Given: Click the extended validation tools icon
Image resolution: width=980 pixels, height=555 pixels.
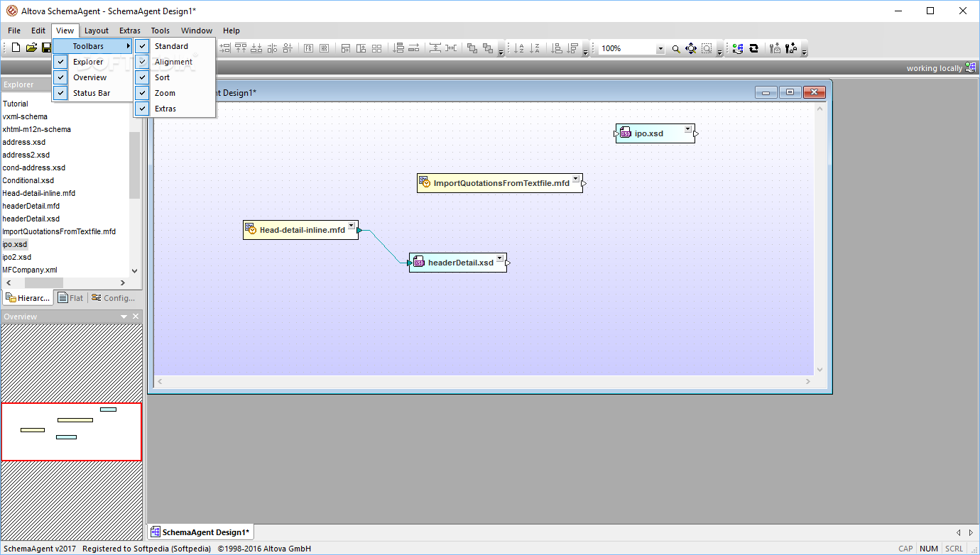Looking at the screenshot, I should tap(791, 48).
